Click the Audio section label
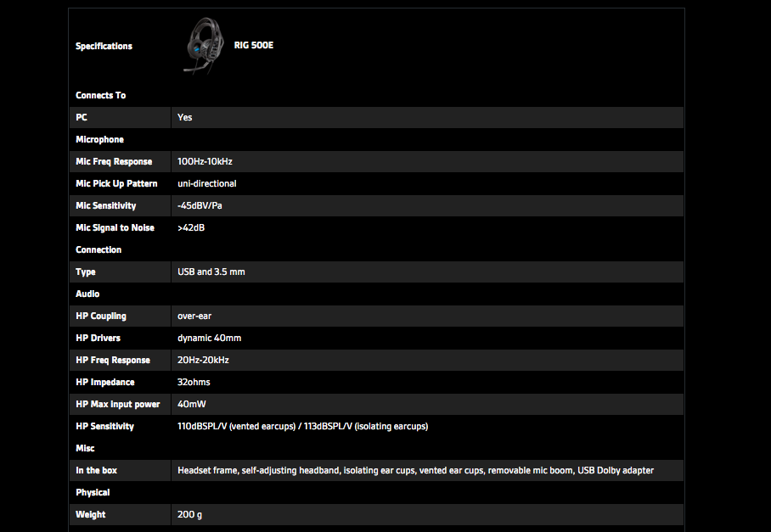The width and height of the screenshot is (771, 532). pos(87,294)
